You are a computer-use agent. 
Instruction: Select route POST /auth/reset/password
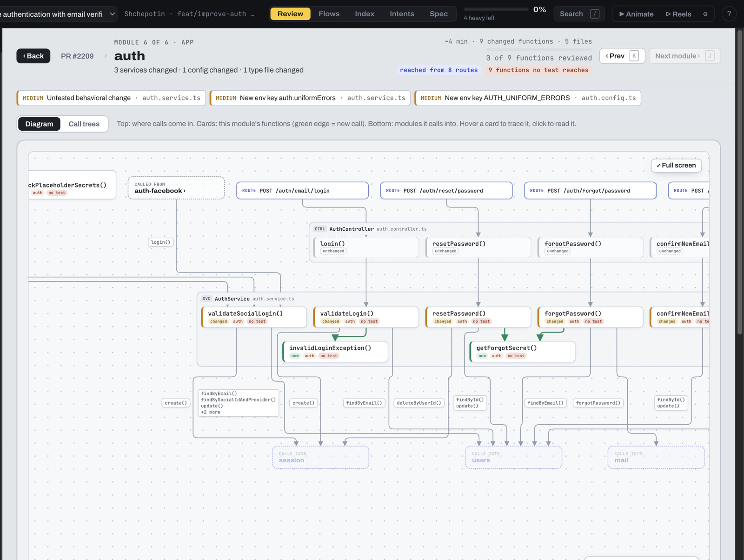click(x=446, y=191)
